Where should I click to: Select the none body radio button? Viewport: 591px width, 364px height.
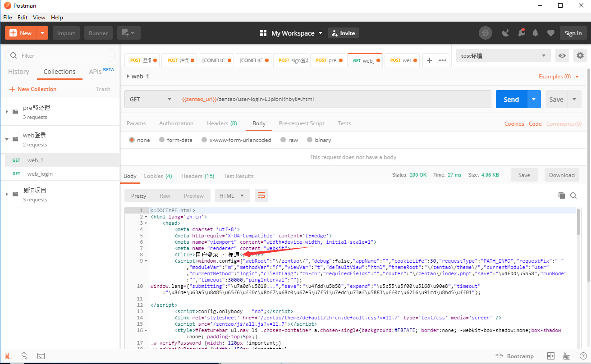[x=132, y=140]
